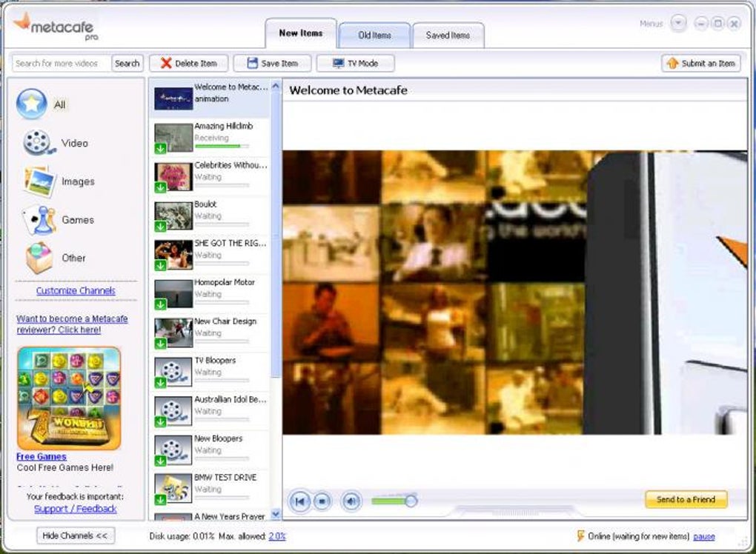Click the previous track playback button

pos(299,501)
